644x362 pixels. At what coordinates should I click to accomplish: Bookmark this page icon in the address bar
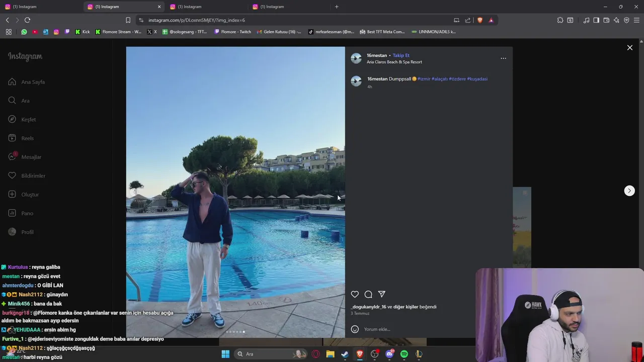[x=128, y=20]
